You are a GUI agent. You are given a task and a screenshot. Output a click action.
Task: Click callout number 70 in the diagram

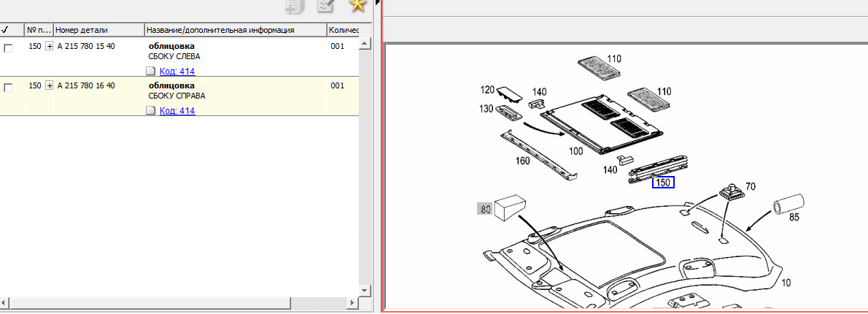[750, 187]
